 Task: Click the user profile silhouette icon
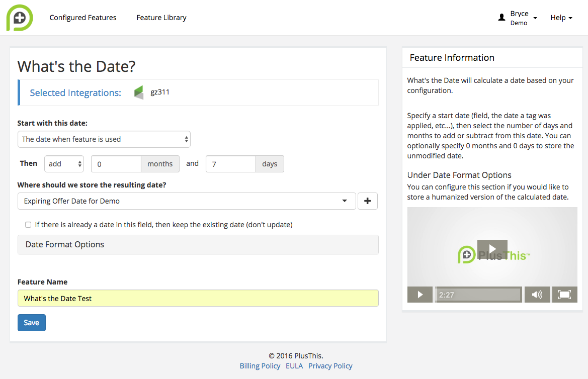point(501,17)
